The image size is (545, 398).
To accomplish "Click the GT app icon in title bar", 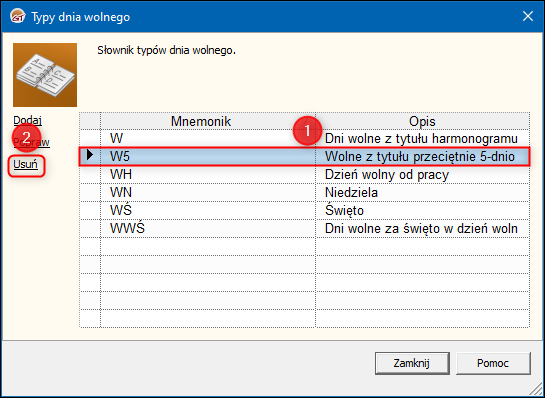I will pyautogui.click(x=18, y=16).
